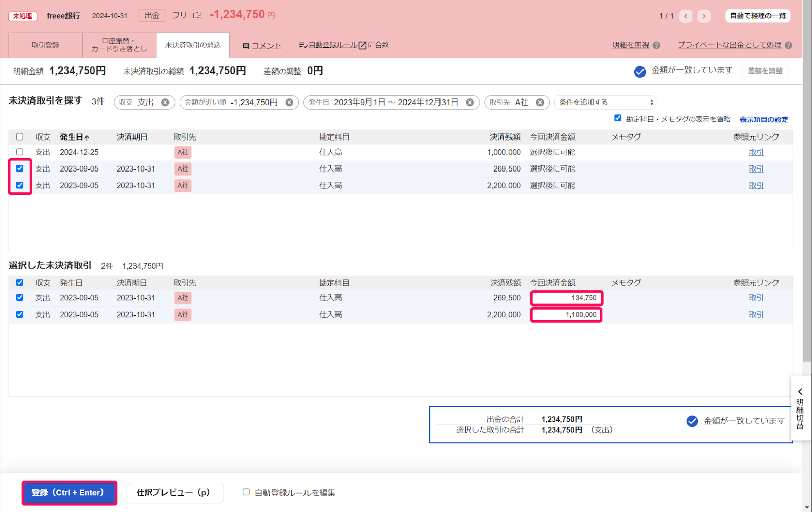Open 自動で経理の一覧 button
Screen dimensions: 812x512
pyautogui.click(x=758, y=16)
